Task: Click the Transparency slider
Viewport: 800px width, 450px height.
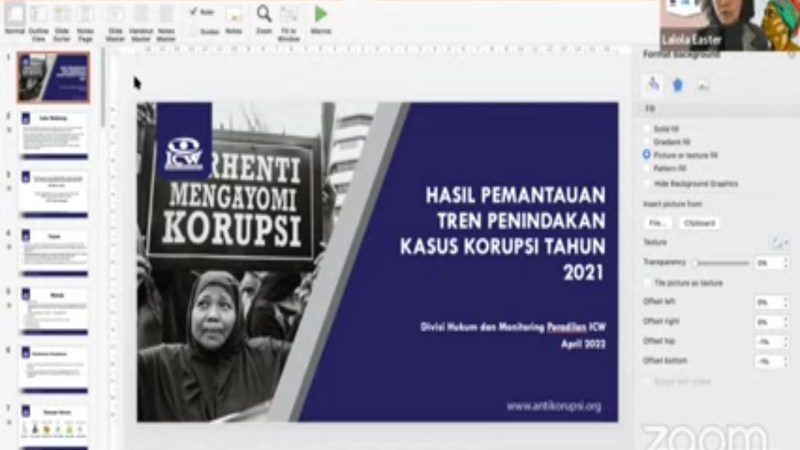Action: pyautogui.click(x=720, y=262)
